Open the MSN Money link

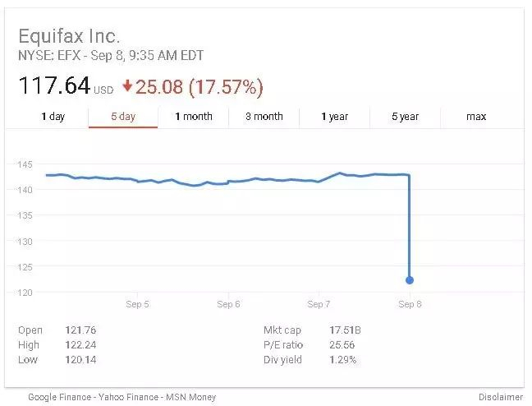point(191,397)
